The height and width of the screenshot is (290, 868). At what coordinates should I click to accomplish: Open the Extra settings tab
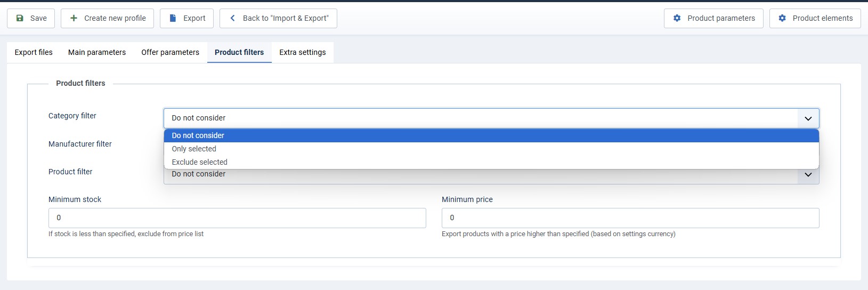click(x=303, y=52)
